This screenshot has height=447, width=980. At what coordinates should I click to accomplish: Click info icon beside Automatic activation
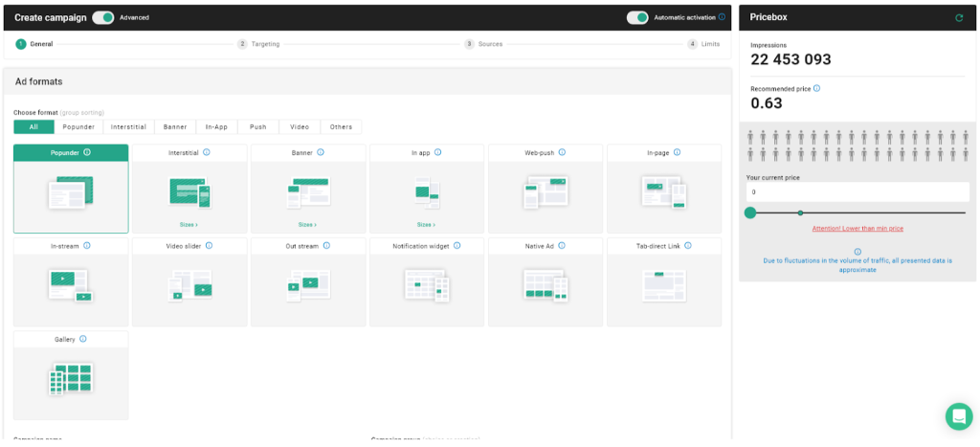coord(722,17)
